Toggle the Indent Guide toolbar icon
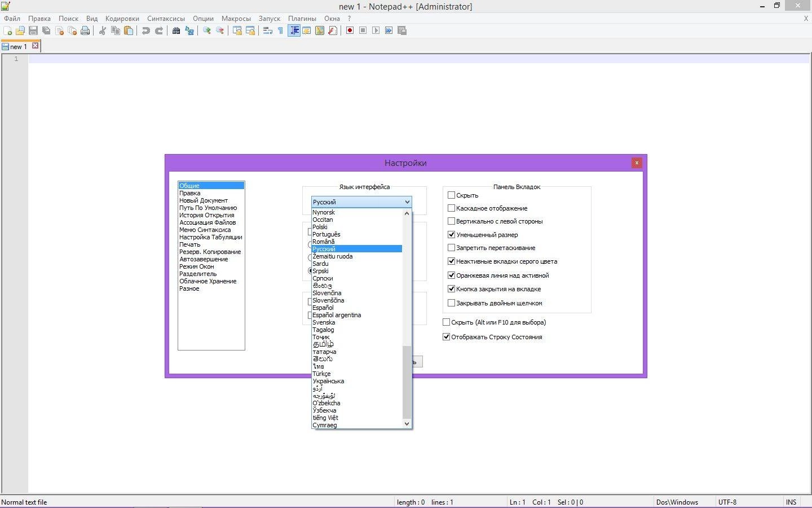Viewport: 812px width, 508px height. coord(294,30)
